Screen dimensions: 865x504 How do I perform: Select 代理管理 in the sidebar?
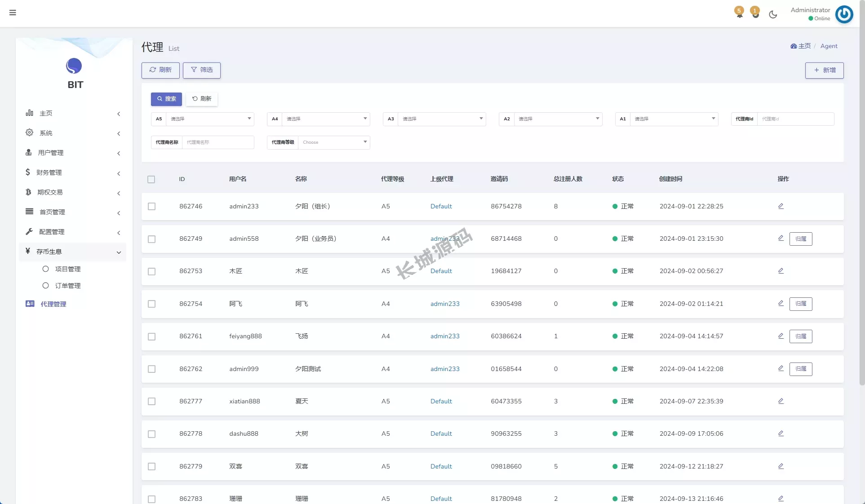pyautogui.click(x=53, y=304)
